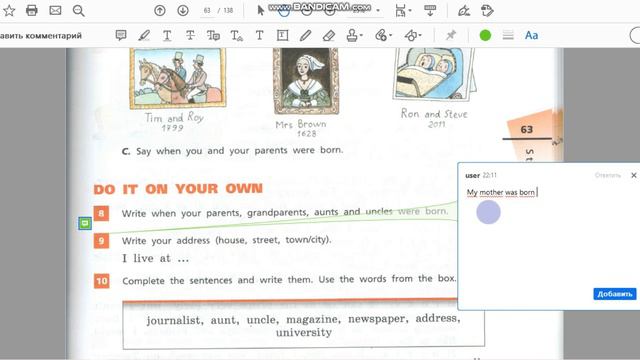Open the zoom level dropdown arrow

[x=378, y=11]
